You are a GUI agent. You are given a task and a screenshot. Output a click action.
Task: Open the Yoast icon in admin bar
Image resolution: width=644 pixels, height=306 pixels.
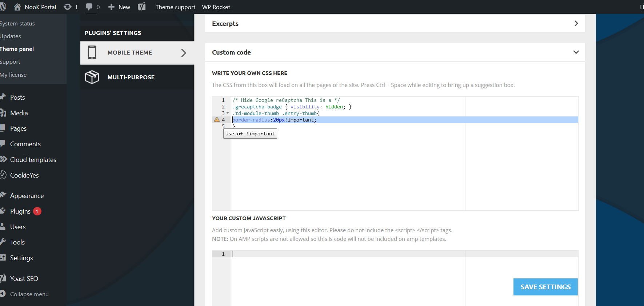click(142, 7)
